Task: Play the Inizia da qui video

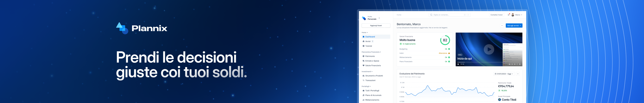Action: tap(489, 49)
